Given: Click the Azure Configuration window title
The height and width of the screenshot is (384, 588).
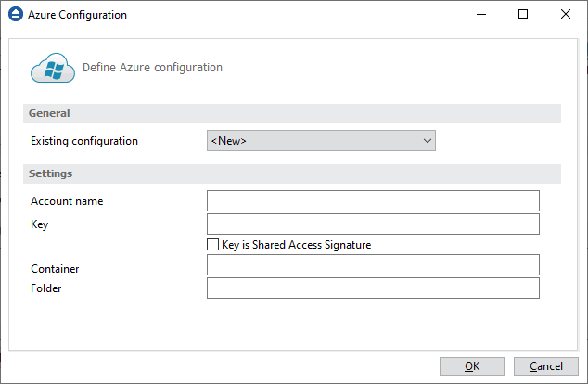Looking at the screenshot, I should tap(77, 15).
